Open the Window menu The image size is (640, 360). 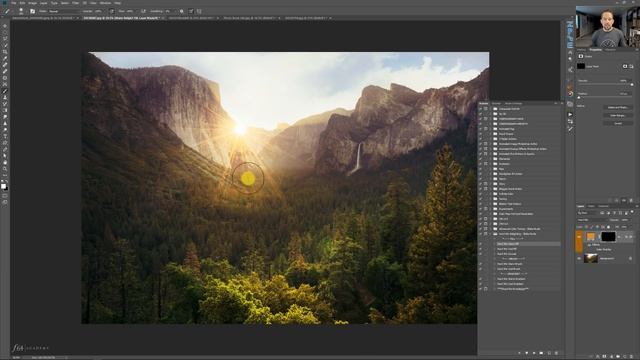tap(105, 3)
